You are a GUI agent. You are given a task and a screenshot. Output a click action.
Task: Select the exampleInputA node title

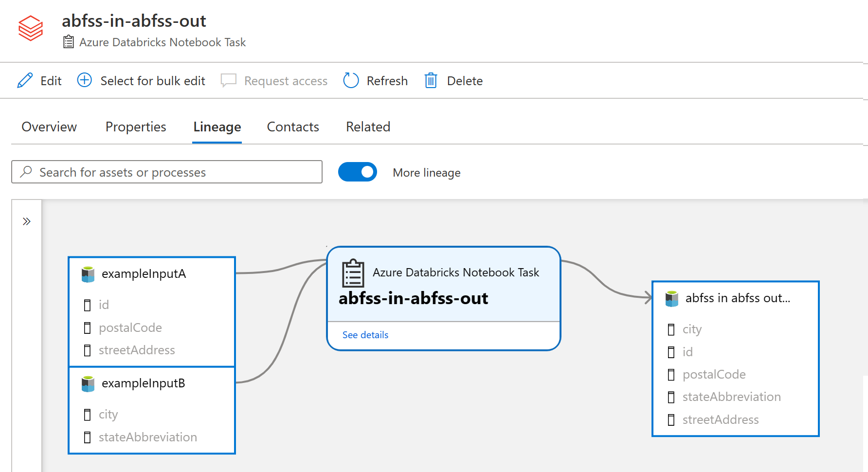144,274
